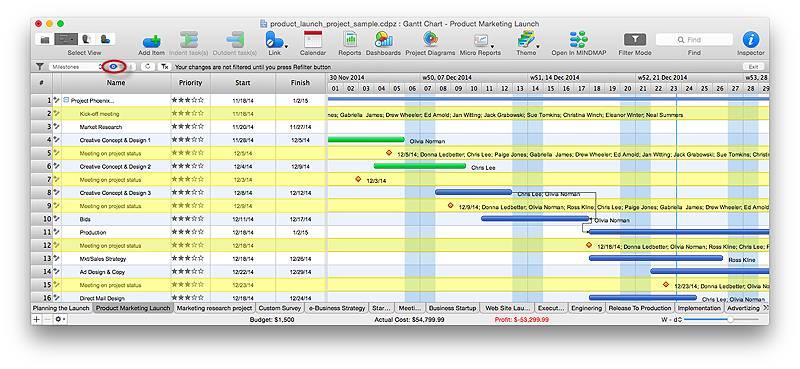Click the 12/3/14 milestone diamond
The image size is (800, 369).
coord(358,179)
